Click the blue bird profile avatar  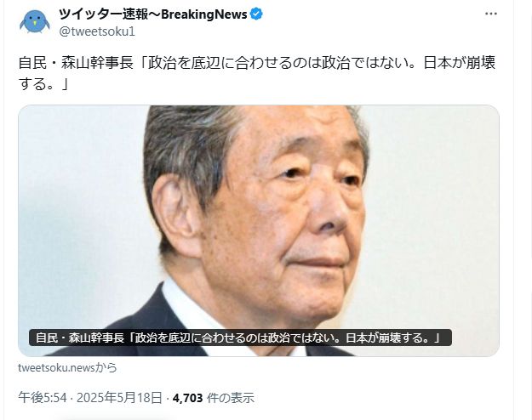(x=35, y=21)
